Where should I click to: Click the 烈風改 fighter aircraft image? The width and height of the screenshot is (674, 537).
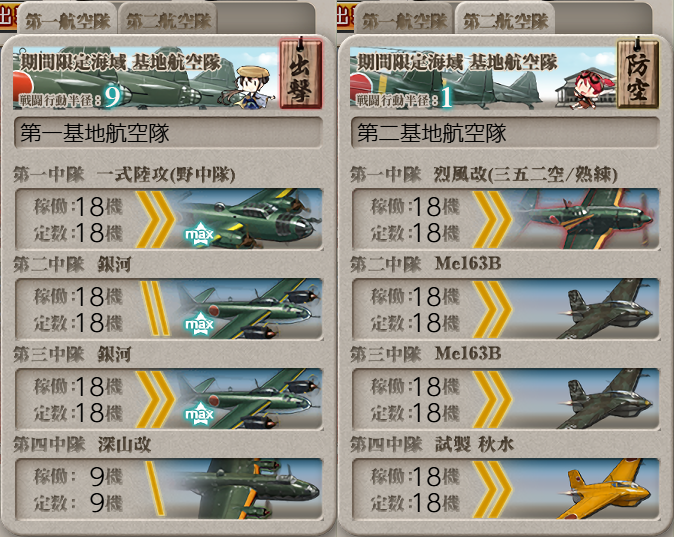587,219
